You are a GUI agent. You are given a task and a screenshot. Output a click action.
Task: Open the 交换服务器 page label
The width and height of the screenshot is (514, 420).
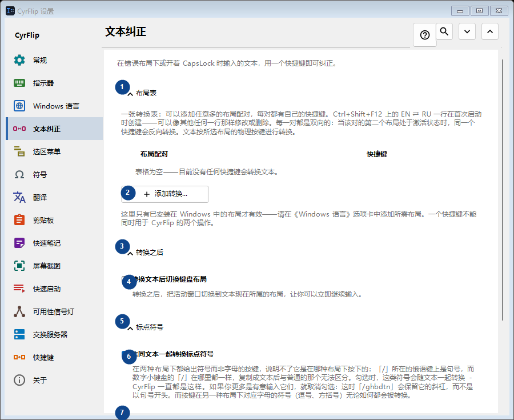50,334
